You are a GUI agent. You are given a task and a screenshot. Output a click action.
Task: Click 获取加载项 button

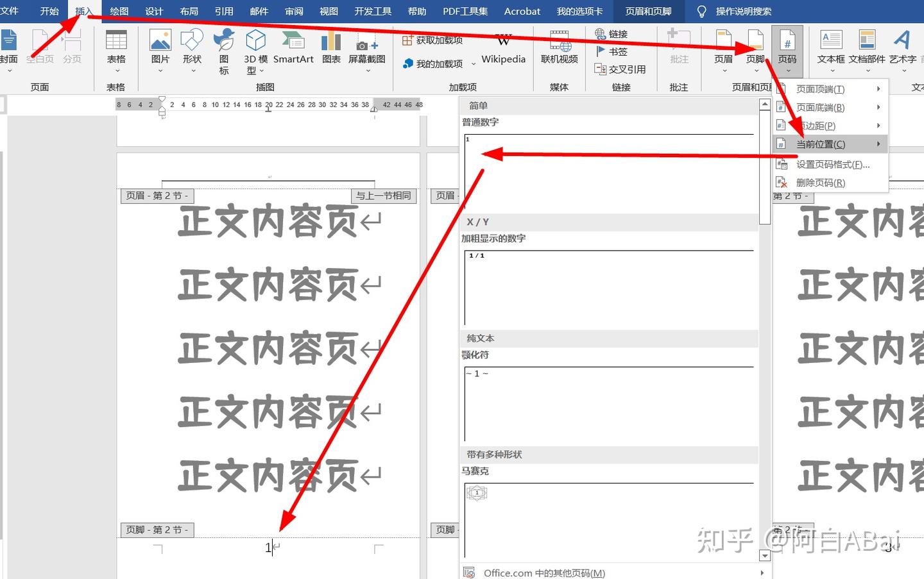click(432, 40)
